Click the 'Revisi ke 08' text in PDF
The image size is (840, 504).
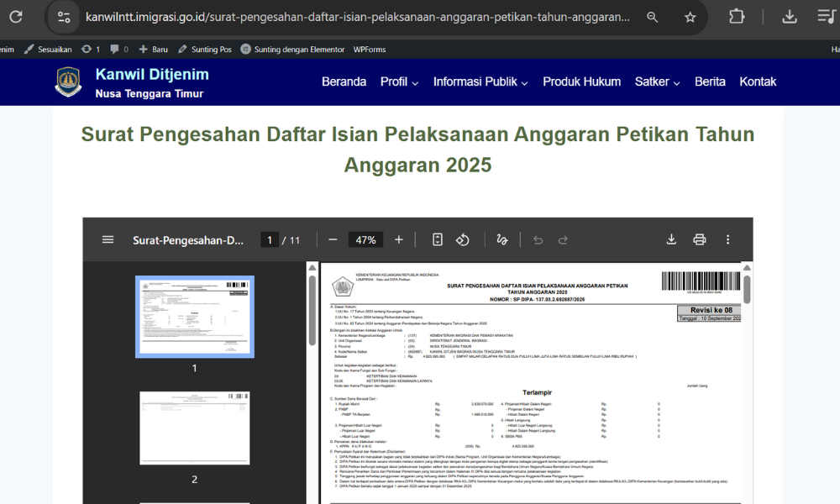click(711, 310)
